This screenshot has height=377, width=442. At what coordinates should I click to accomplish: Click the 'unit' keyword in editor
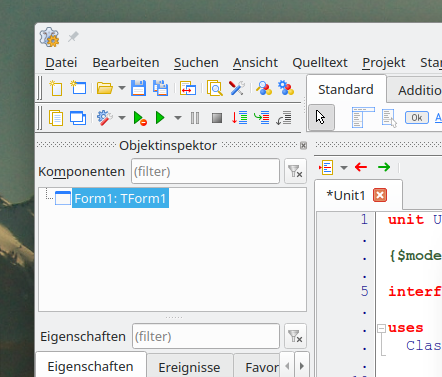[406, 219]
